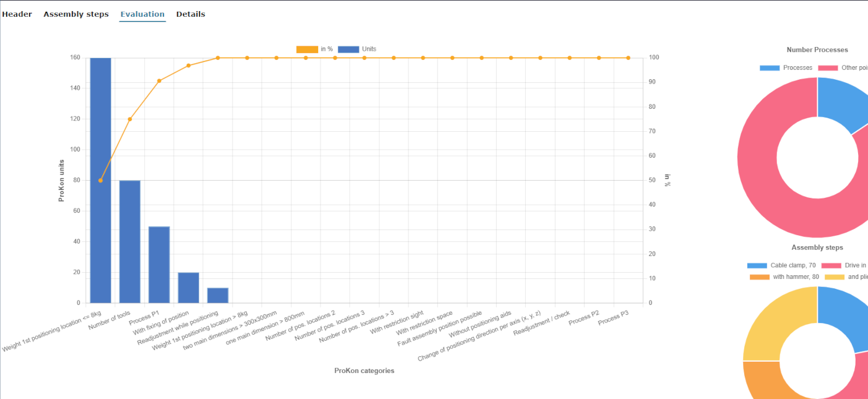Screen dimensions: 868x399
Task: Click the 'With fixing of position' bar
Action: coord(189,288)
